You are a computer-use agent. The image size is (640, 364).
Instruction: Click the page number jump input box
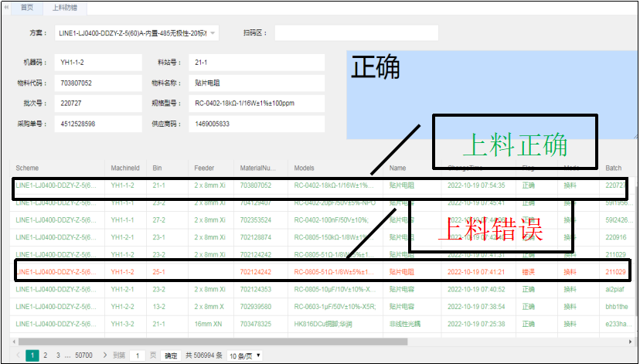point(137,355)
